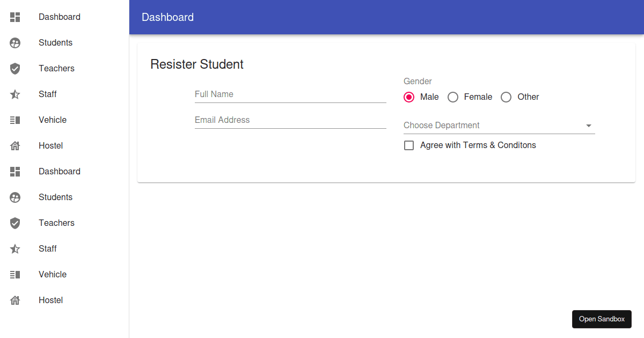Open the Choose Department dropdown

pos(494,126)
